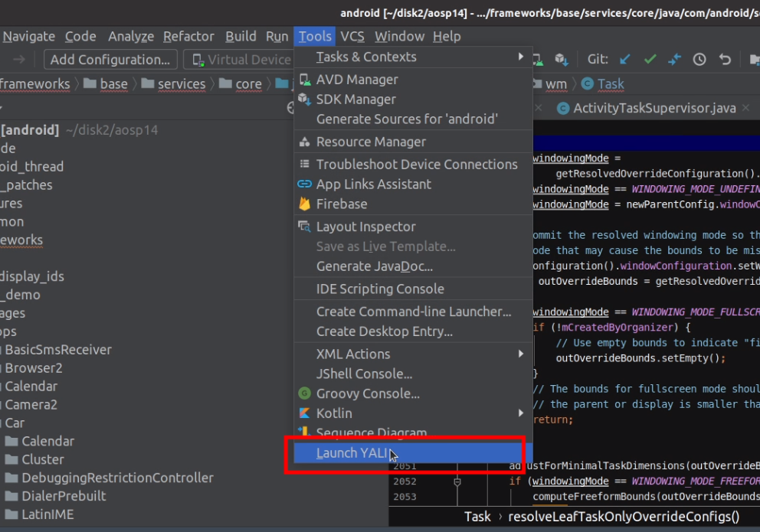Expand Kotlin submenu arrow
The height and width of the screenshot is (532, 760).
point(520,413)
